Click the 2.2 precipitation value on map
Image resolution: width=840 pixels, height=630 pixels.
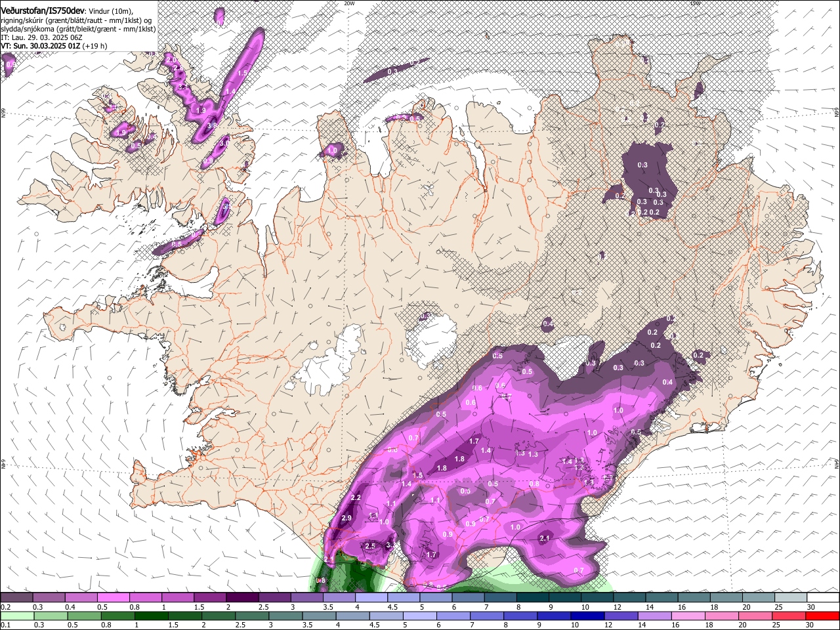pyautogui.click(x=356, y=498)
